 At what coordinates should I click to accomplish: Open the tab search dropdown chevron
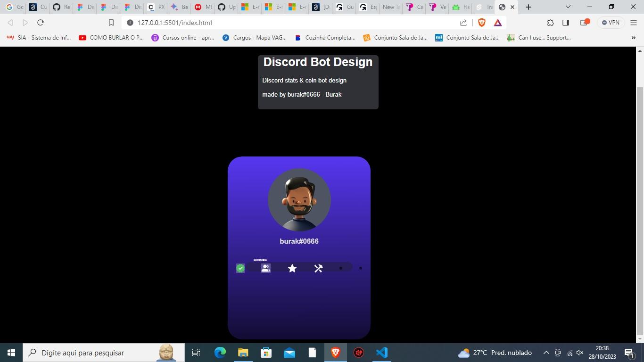(x=568, y=7)
